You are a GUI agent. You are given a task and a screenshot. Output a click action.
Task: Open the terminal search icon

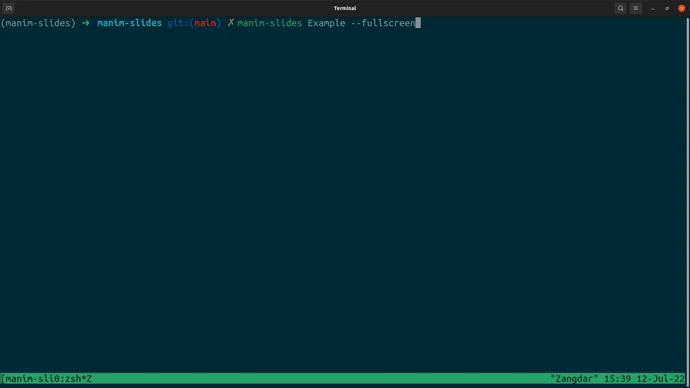(x=620, y=8)
